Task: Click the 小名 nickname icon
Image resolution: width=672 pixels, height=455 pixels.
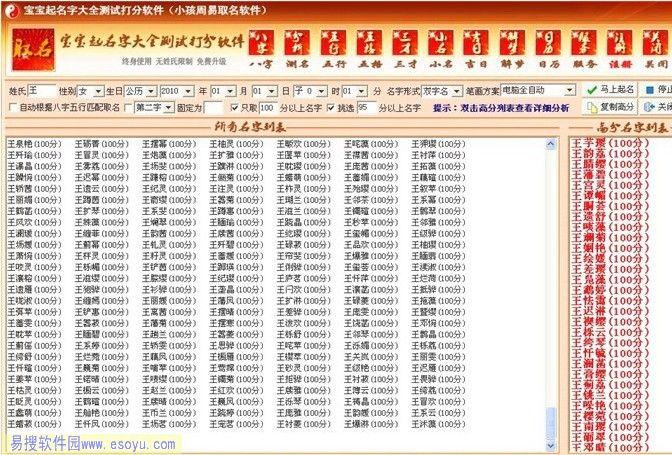Action: click(x=442, y=46)
